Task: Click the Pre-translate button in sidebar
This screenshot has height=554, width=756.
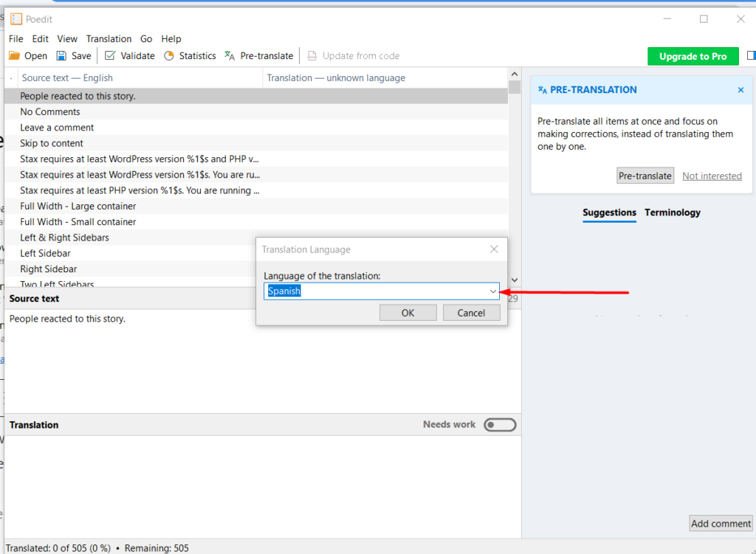Action: click(645, 176)
